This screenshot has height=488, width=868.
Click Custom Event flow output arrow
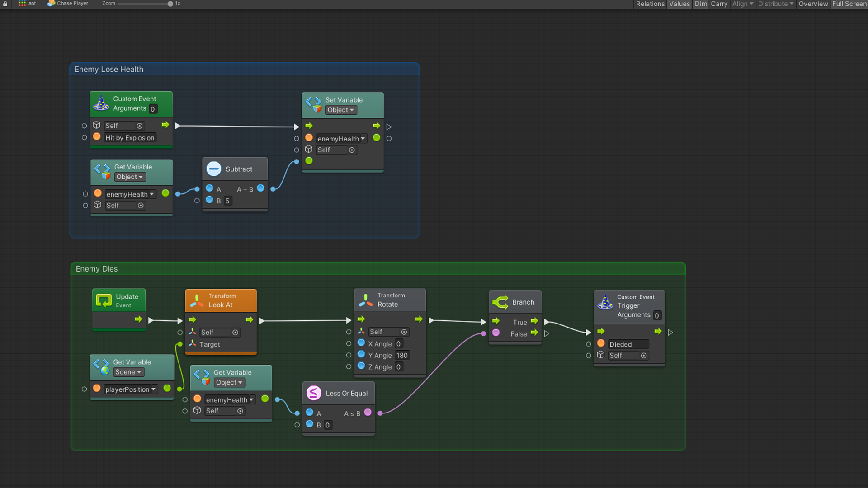coord(165,125)
